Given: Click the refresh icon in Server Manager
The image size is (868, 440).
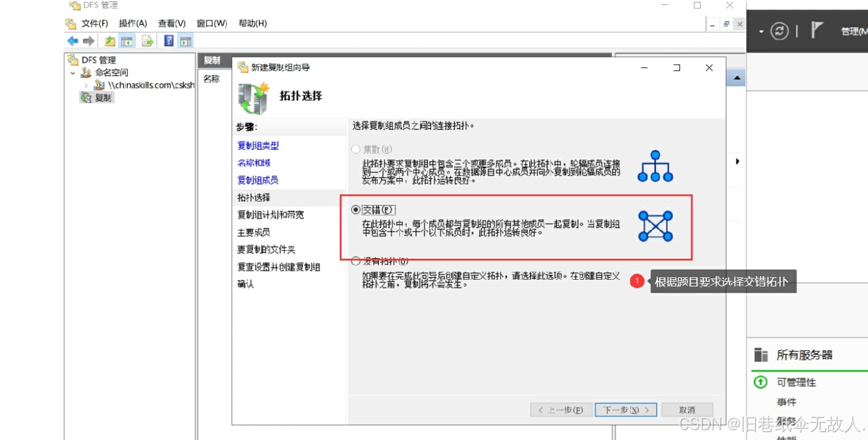Looking at the screenshot, I should pyautogui.click(x=780, y=31).
